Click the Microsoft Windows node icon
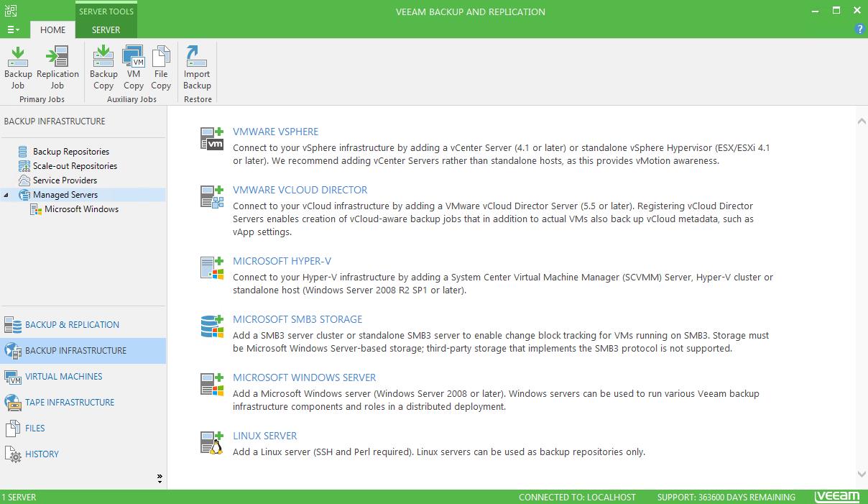The height and width of the screenshot is (504, 868). 36,209
